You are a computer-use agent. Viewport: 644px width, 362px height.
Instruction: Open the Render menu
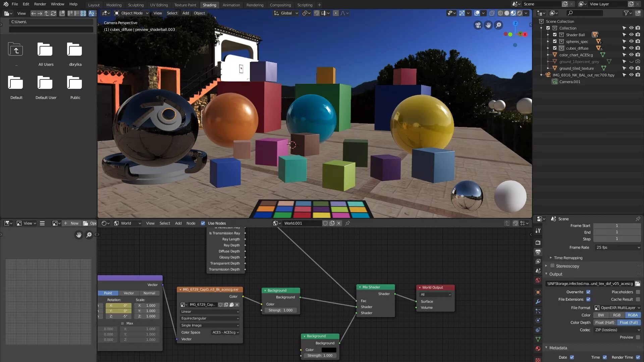40,4
